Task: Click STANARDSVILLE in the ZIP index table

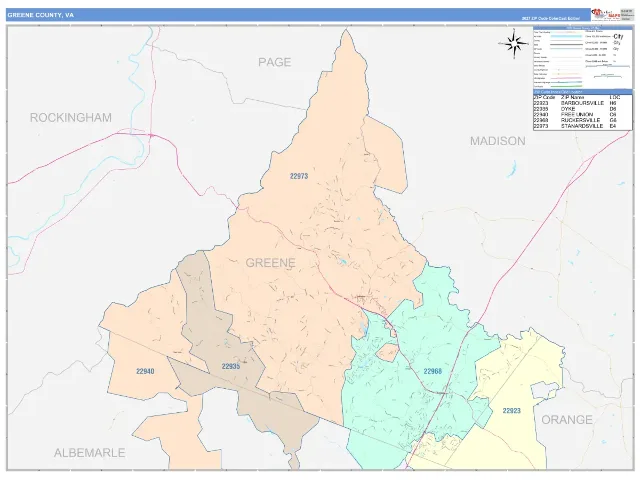Action: click(x=582, y=126)
